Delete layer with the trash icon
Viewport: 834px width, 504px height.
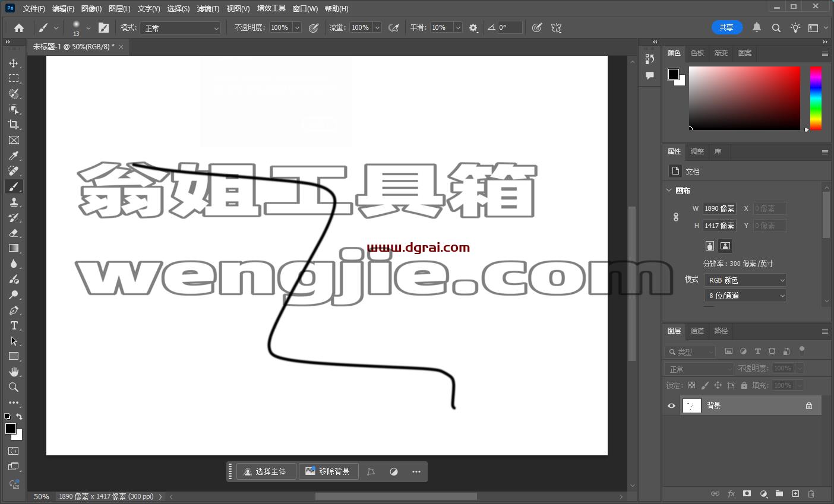pyautogui.click(x=811, y=493)
